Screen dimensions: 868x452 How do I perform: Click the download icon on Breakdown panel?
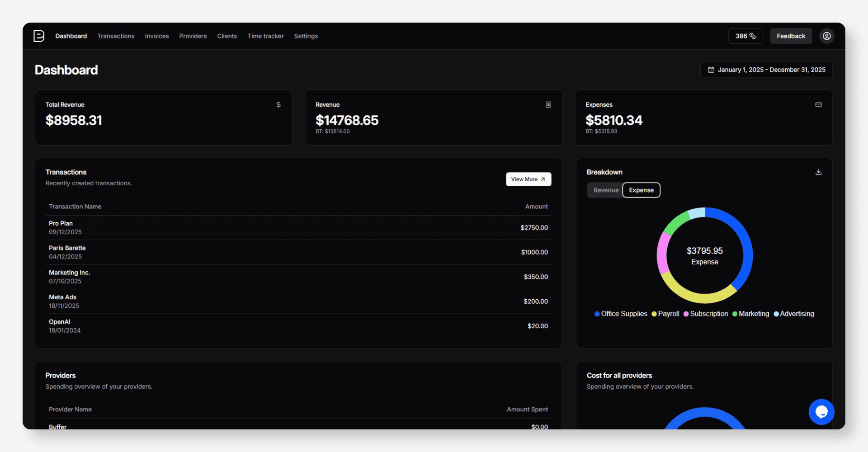coord(818,172)
